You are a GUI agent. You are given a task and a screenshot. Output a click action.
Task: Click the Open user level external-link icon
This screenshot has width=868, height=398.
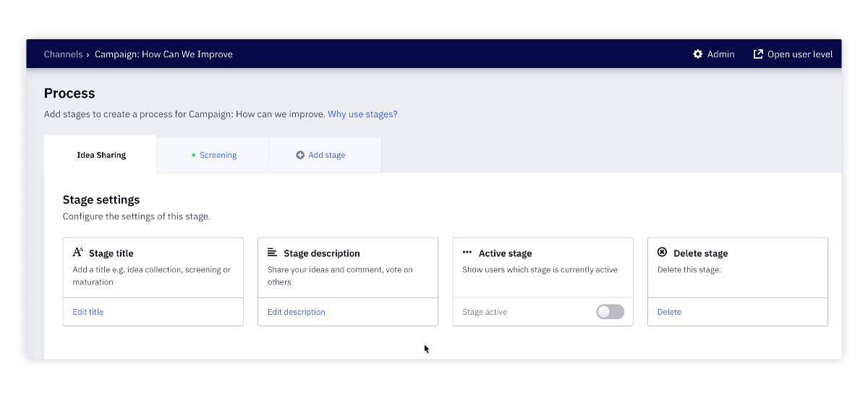758,54
